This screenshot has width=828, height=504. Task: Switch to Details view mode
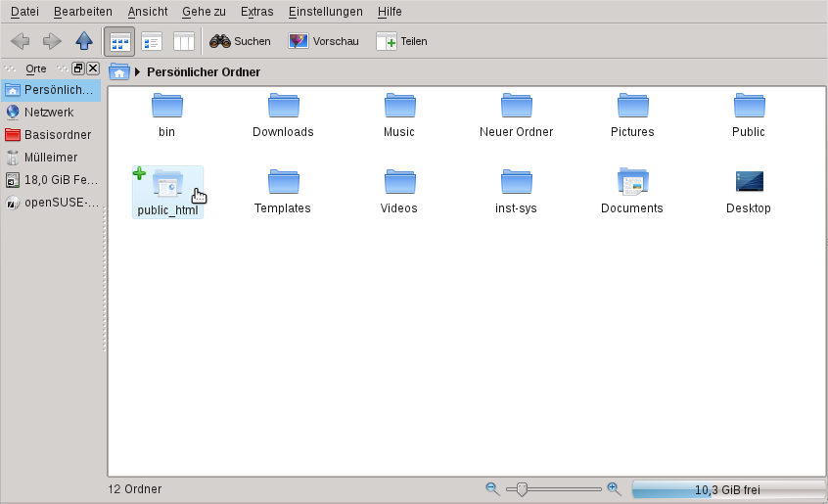pyautogui.click(x=152, y=41)
